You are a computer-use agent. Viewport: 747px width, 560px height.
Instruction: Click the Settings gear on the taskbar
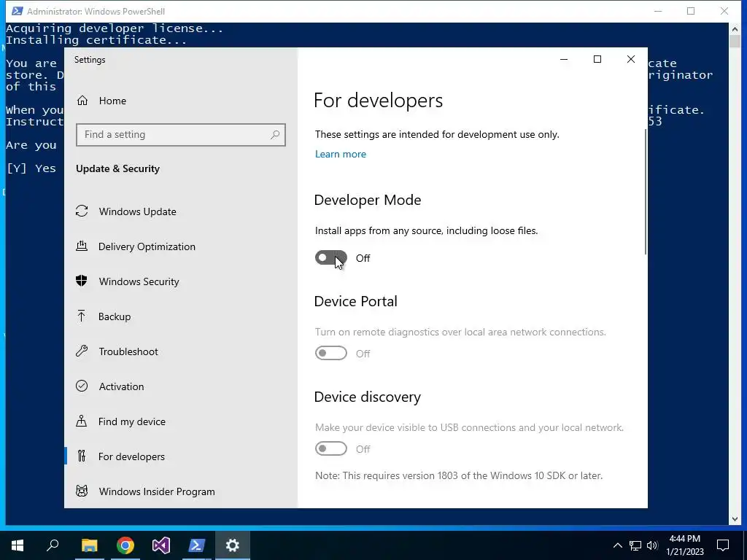pyautogui.click(x=233, y=545)
